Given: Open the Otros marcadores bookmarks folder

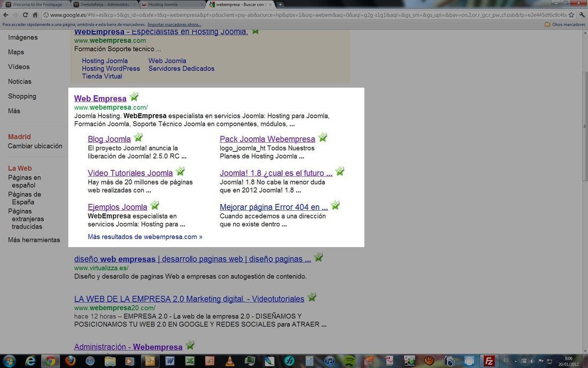Looking at the screenshot, I should [565, 25].
